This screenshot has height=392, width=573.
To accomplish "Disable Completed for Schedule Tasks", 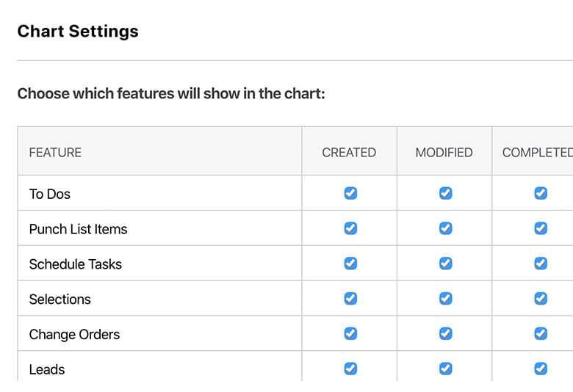I will [541, 264].
